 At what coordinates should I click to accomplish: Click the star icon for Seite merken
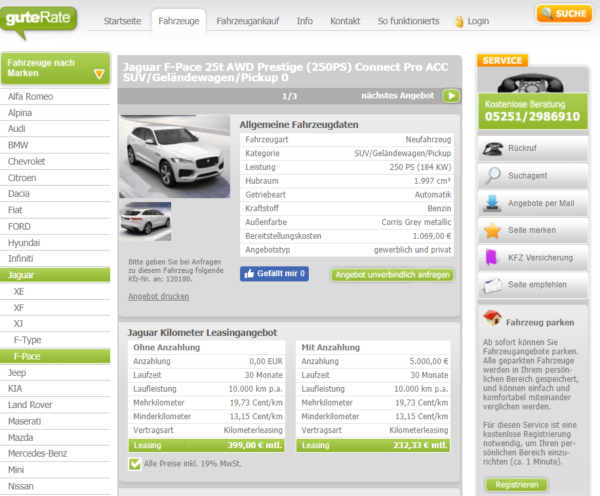point(492,230)
